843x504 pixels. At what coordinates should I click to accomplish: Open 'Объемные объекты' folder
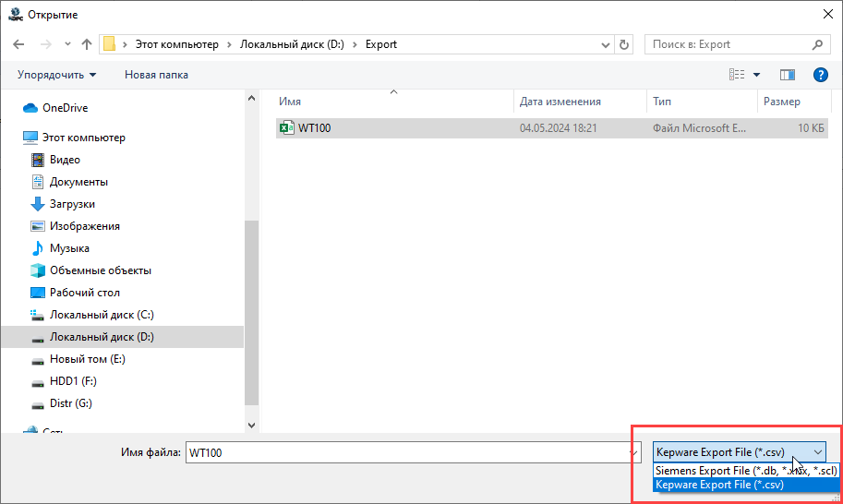click(x=101, y=270)
